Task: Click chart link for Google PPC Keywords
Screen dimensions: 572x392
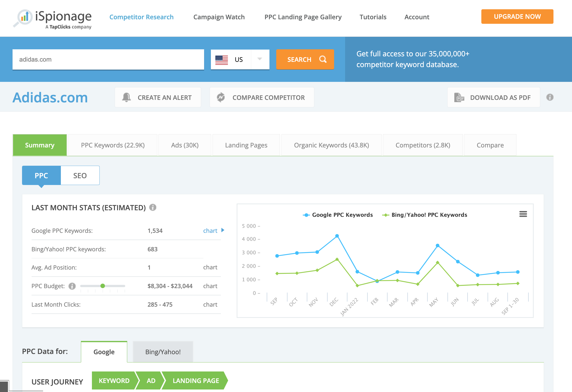Action: coord(210,231)
